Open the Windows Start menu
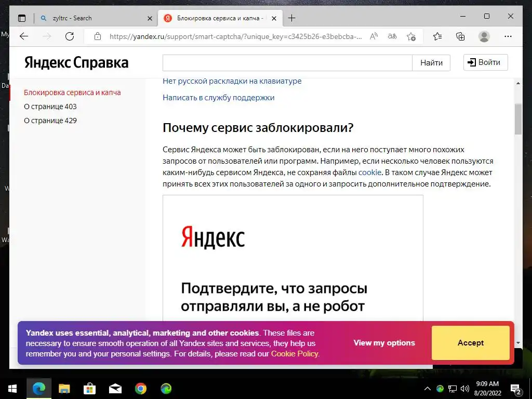 tap(12, 389)
